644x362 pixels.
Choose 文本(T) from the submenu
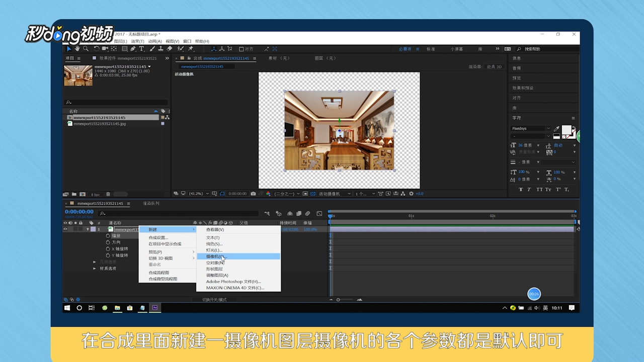(238, 237)
